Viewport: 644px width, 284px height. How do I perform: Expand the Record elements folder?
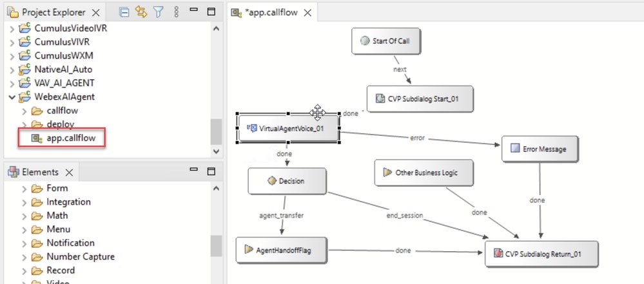coord(24,270)
